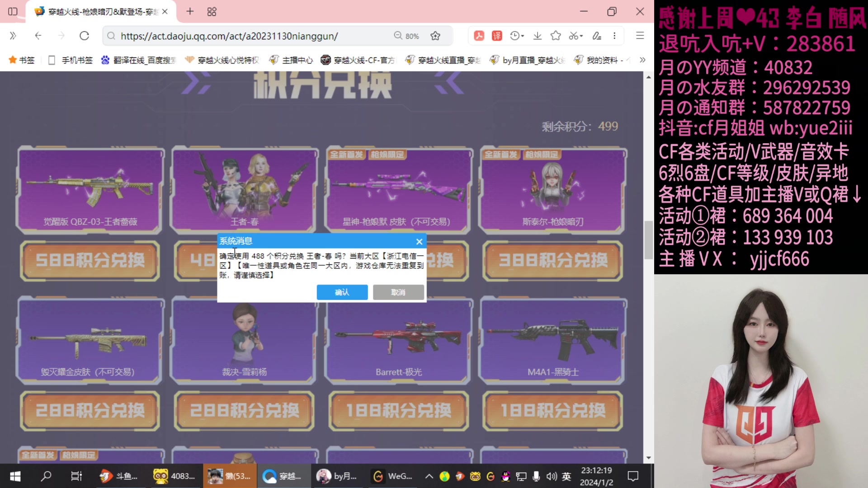Open the 80% zoom control in address bar
This screenshot has height=488, width=868.
[x=406, y=36]
